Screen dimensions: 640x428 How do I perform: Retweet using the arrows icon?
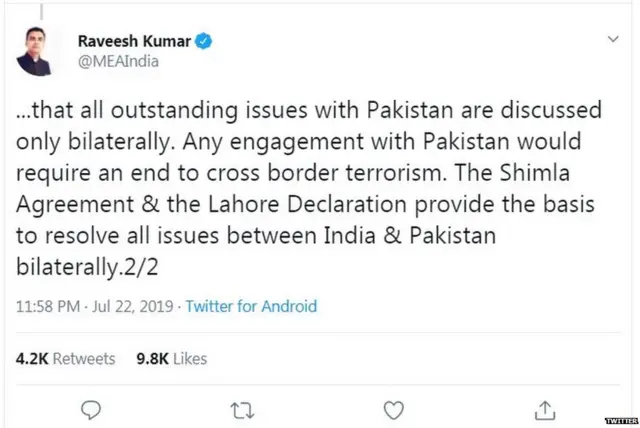coord(242,410)
